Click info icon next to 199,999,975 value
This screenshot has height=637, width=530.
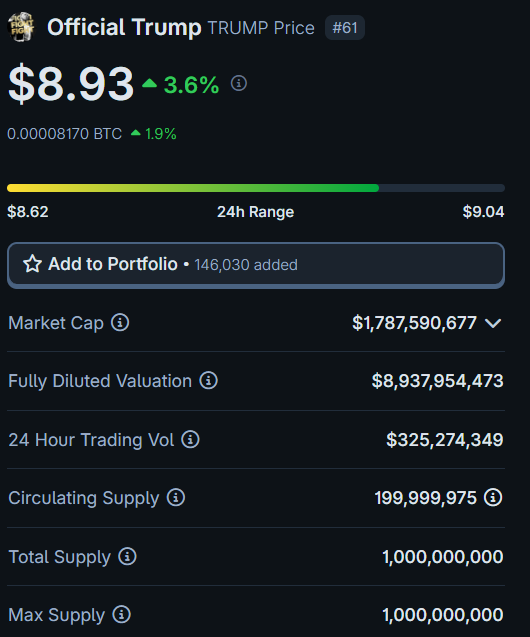click(x=493, y=498)
